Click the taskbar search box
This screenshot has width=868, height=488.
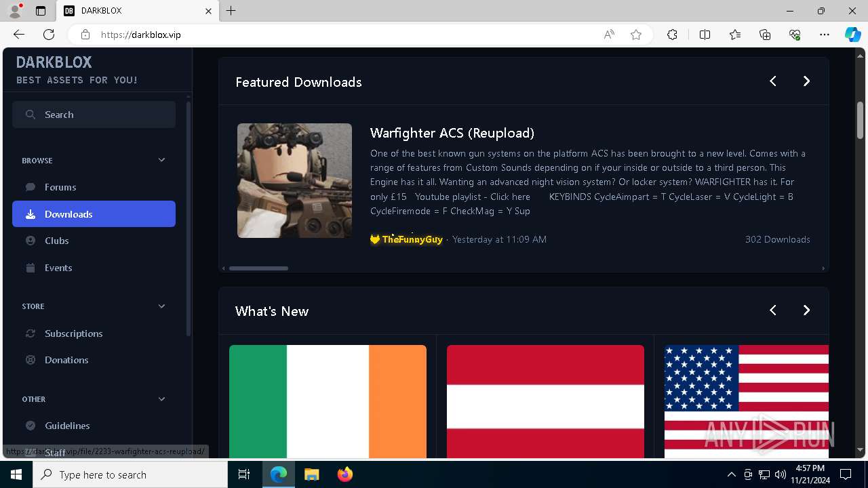coord(130,474)
